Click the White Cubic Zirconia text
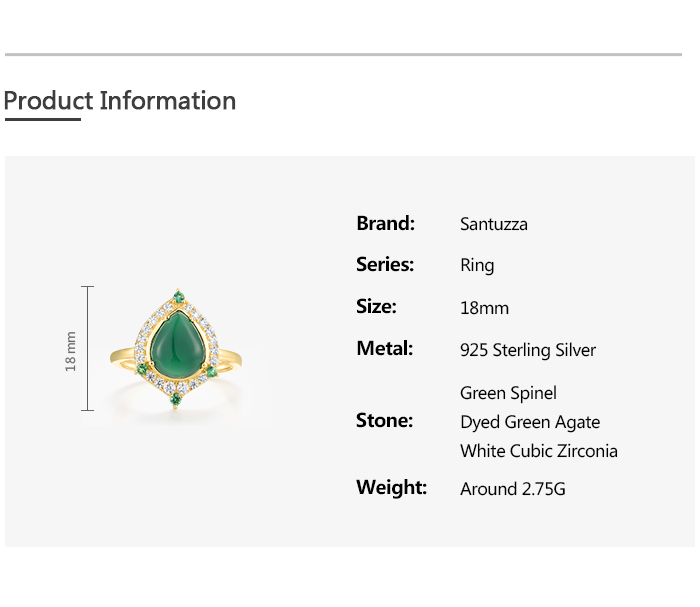Image resolution: width=700 pixels, height=607 pixels. 538,451
